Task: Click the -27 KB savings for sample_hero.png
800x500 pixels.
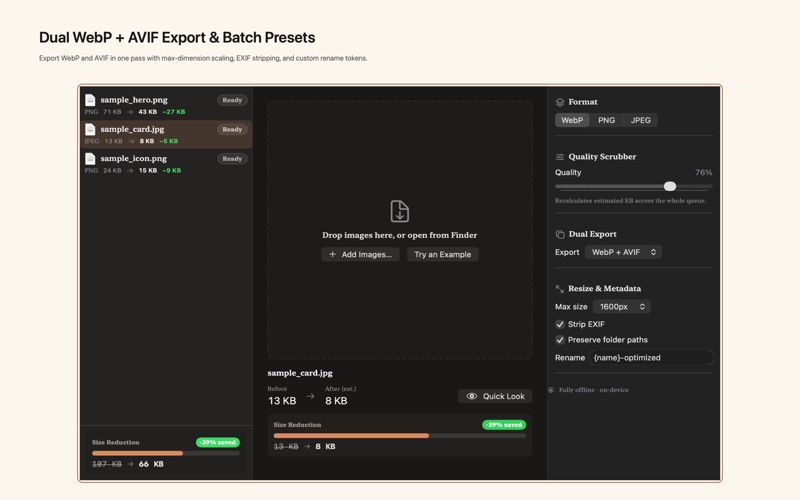Action: tap(174, 112)
